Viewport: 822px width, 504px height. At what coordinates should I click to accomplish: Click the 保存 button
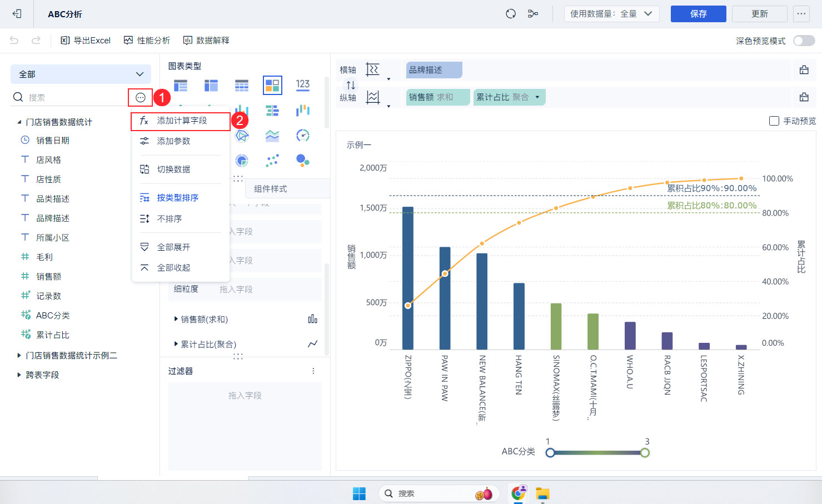tap(698, 14)
